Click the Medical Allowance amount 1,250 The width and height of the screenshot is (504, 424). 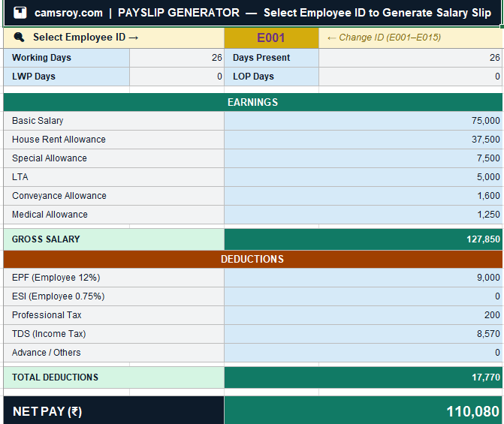pos(364,214)
